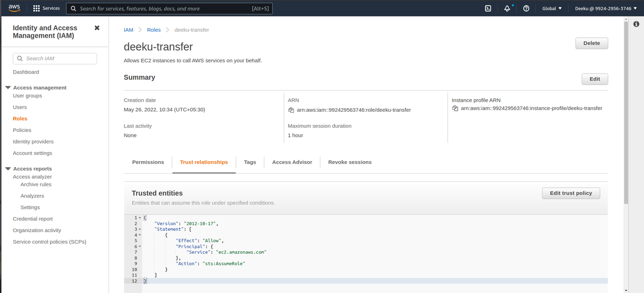644x293 pixels.
Task: Open Analyzers in the sidebar
Action: [32, 196]
